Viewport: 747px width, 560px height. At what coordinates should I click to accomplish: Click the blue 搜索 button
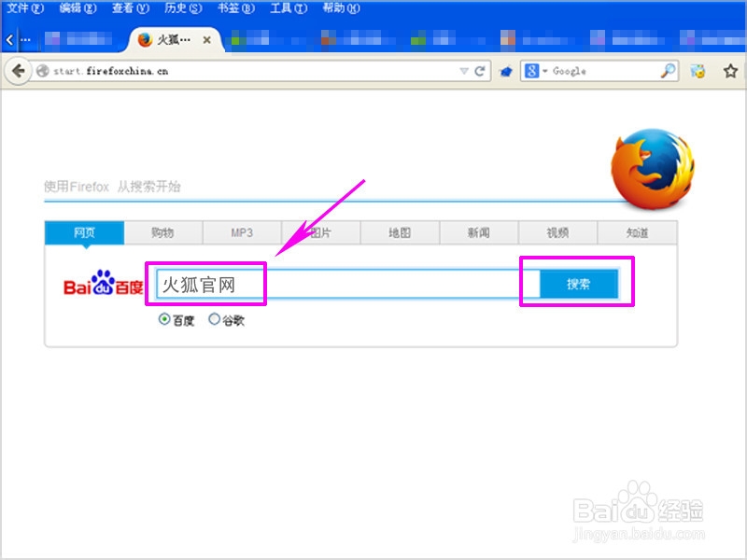point(579,285)
